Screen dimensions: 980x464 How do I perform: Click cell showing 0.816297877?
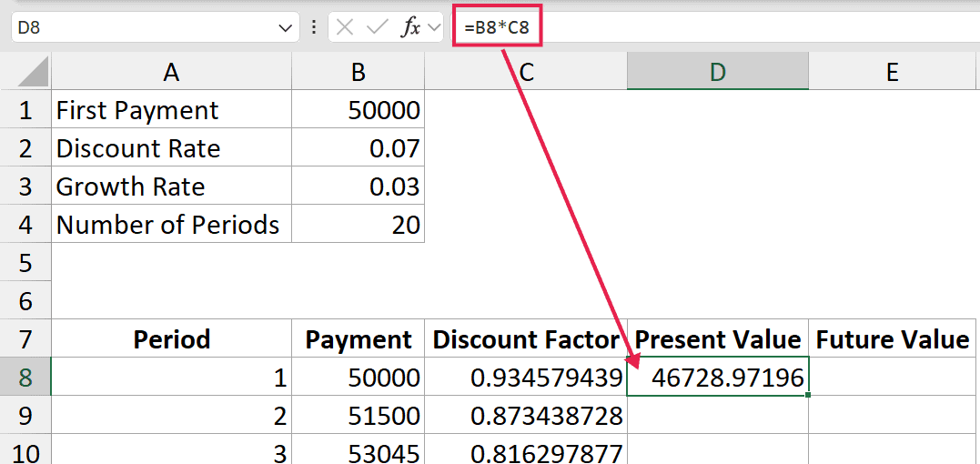[526, 450]
